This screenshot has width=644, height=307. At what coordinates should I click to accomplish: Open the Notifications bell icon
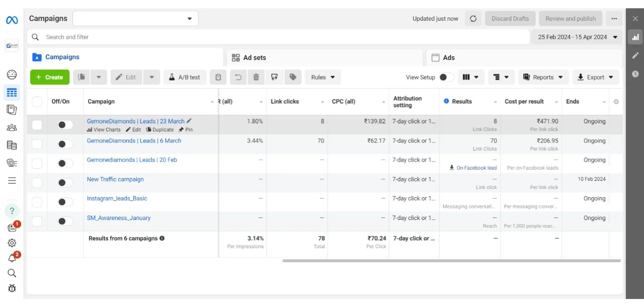pos(13,257)
